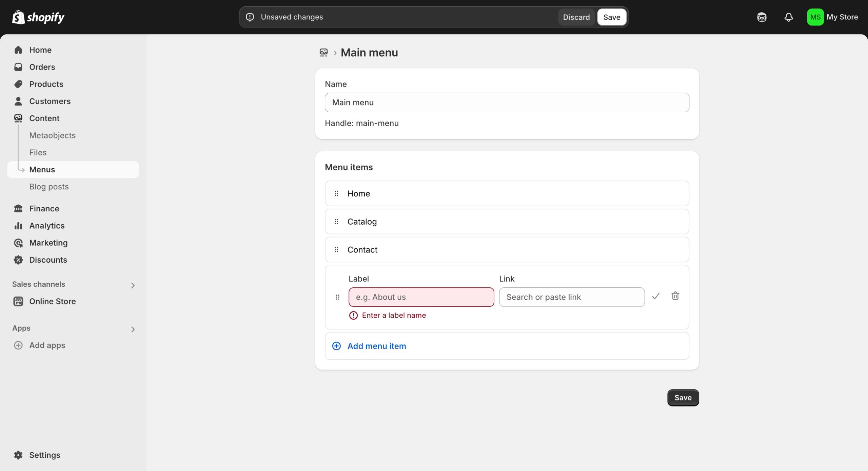Screen dimensions: 868x471
Task: Click the Sidekick assistant icon in top bar
Action: point(762,17)
